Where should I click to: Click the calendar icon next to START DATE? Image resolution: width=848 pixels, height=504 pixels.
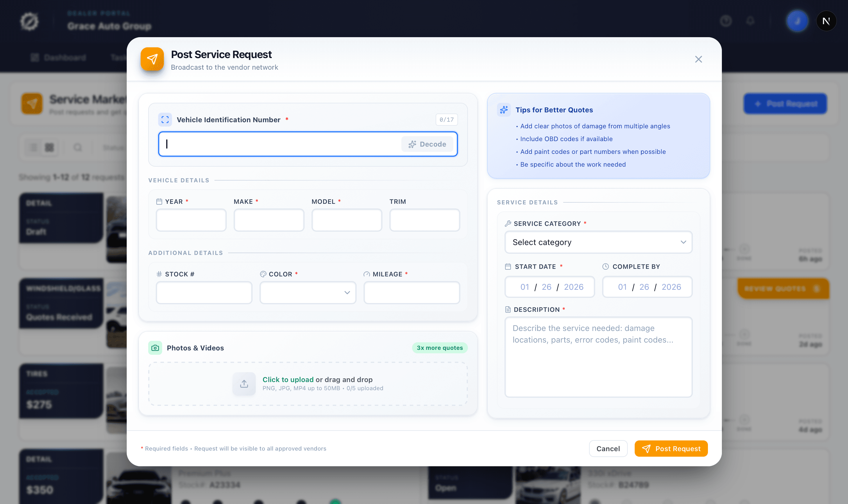pos(508,267)
